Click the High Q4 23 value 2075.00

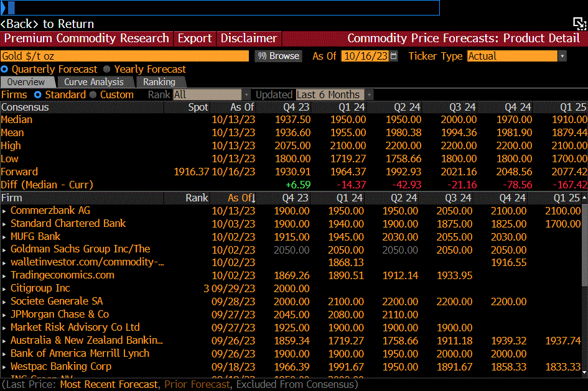(x=292, y=145)
